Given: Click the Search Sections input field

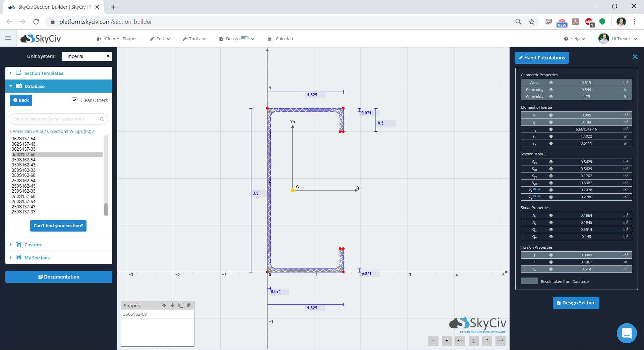Looking at the screenshot, I should 59,119.
